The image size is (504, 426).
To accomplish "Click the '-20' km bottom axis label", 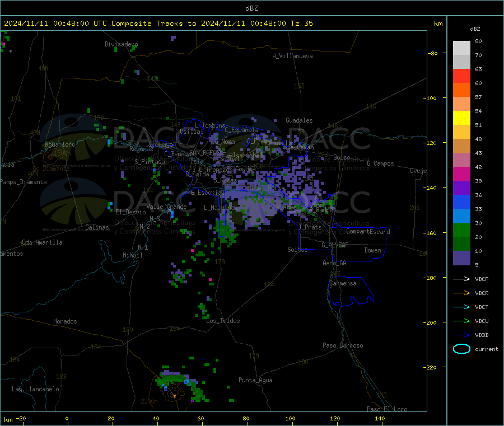I will coord(21,418).
